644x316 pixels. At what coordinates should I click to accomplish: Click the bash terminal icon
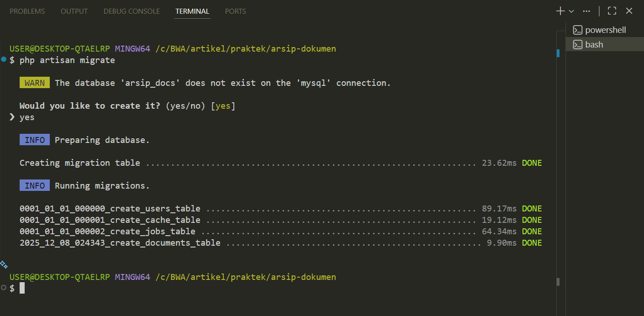coord(578,44)
